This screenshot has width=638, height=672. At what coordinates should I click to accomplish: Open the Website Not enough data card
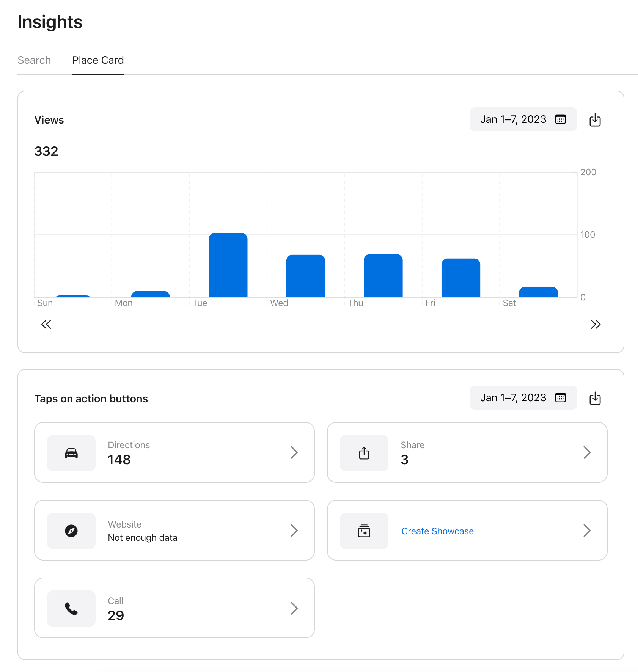pyautogui.click(x=174, y=530)
